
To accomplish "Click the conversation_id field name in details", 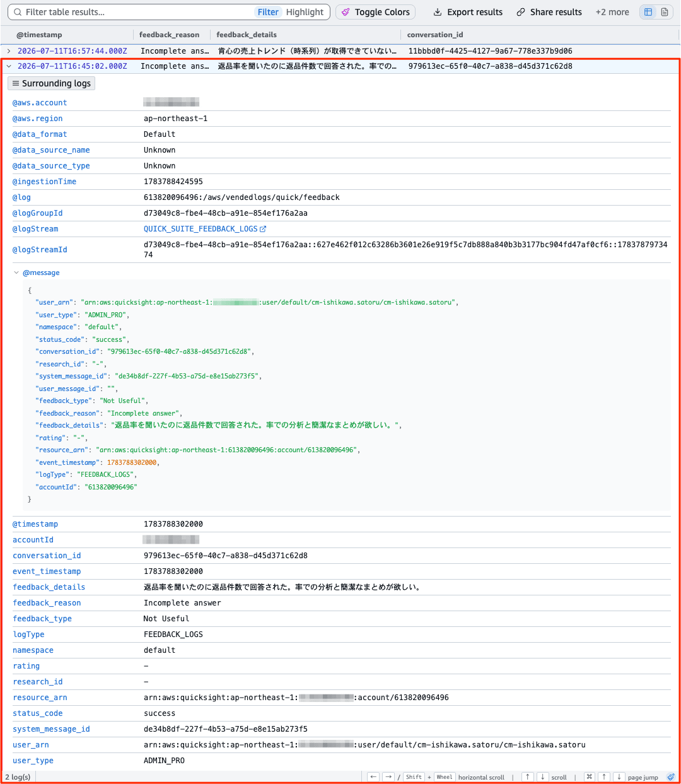I will [47, 556].
